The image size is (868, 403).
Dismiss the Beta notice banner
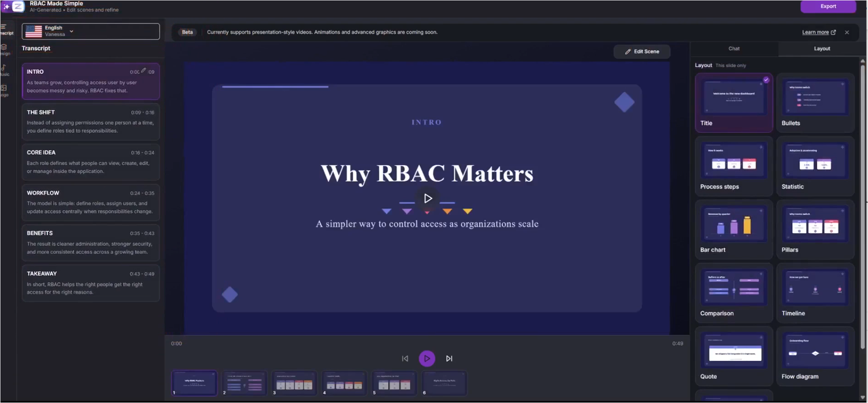pyautogui.click(x=847, y=32)
